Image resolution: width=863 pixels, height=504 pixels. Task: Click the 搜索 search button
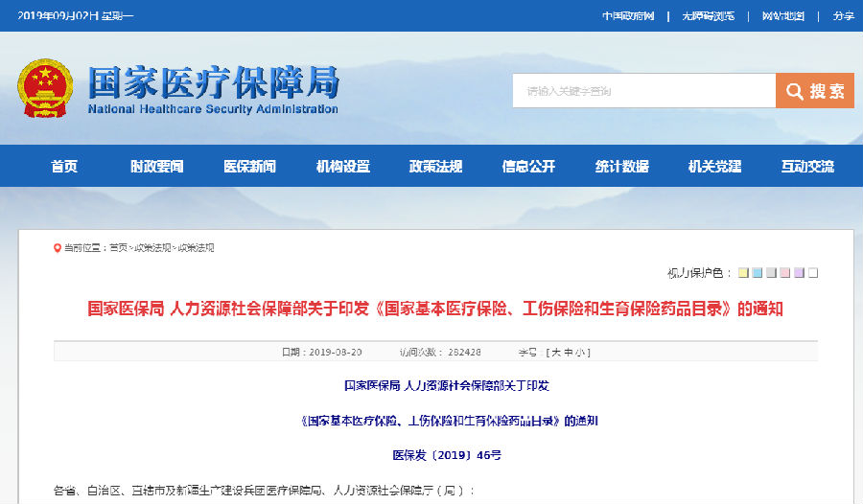pyautogui.click(x=814, y=91)
